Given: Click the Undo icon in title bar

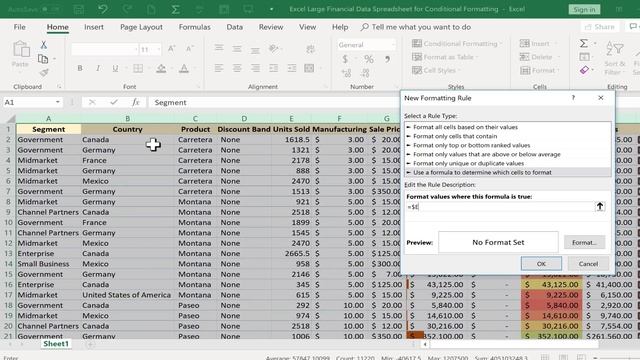Looking at the screenshot, I should coord(102,9).
